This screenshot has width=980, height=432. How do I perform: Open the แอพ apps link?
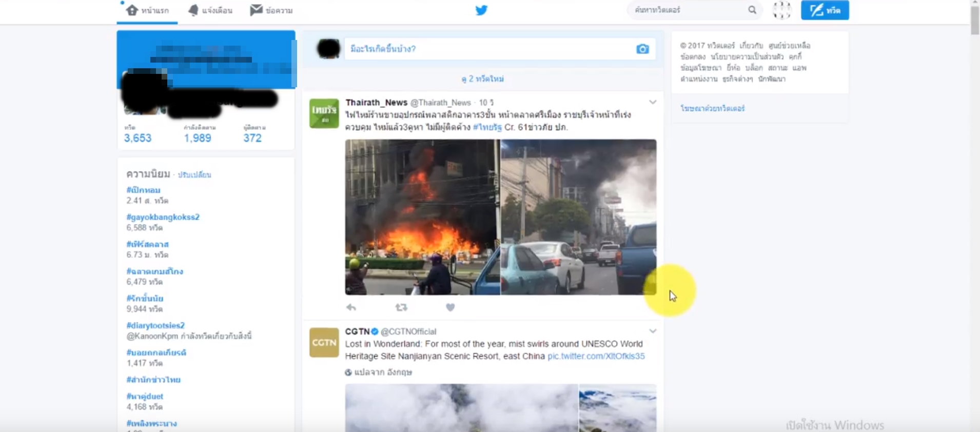point(799,68)
